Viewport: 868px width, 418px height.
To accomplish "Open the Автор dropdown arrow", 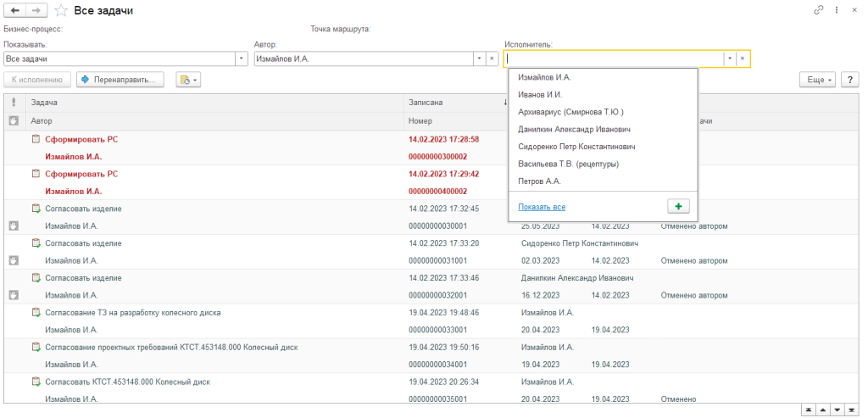I will coord(479,59).
